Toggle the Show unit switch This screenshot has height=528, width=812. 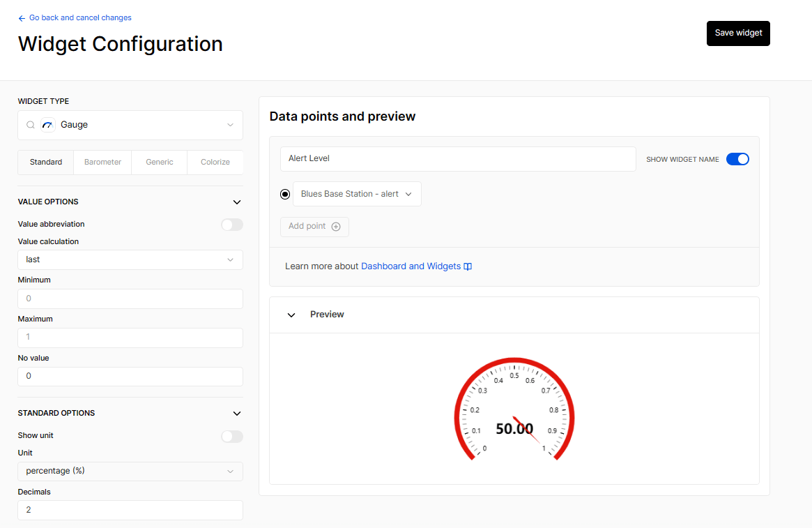click(232, 437)
